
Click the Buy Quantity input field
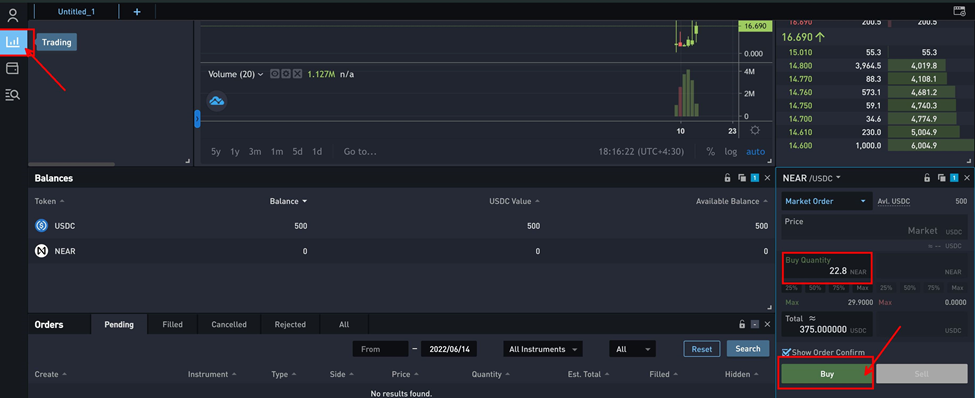(x=826, y=267)
